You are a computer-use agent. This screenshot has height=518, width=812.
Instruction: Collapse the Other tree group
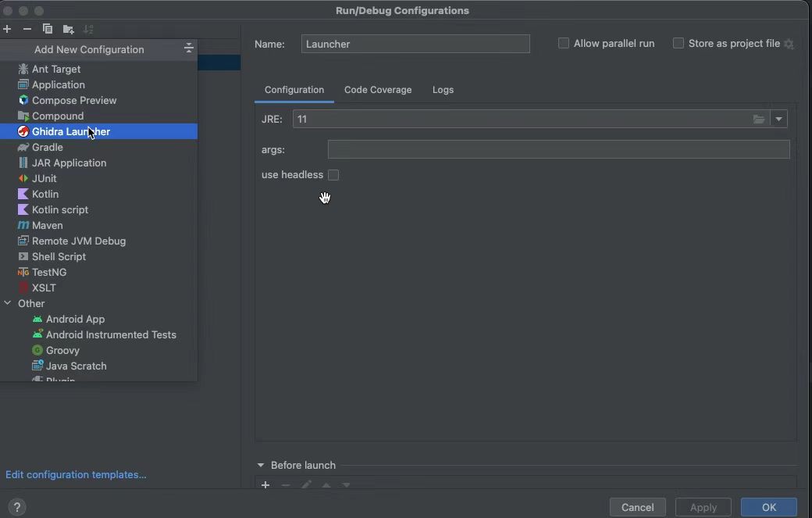coord(8,303)
